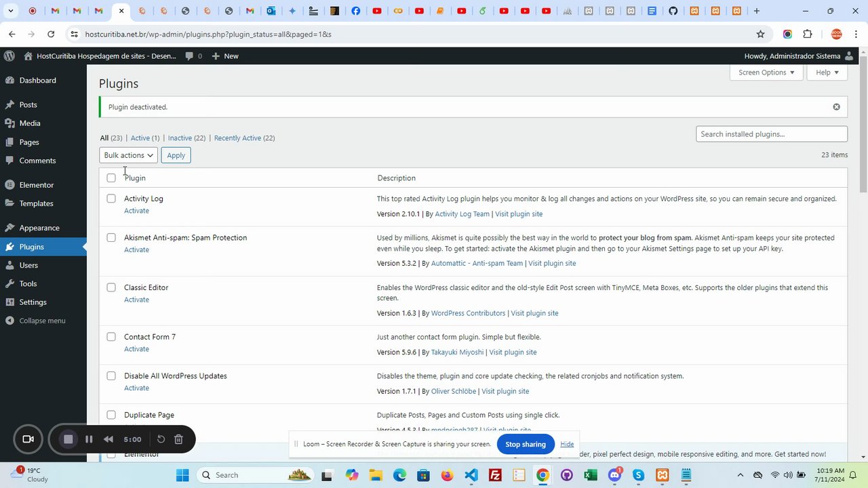The height and width of the screenshot is (488, 868).
Task: Click the + New admin bar item
Action: (225, 56)
